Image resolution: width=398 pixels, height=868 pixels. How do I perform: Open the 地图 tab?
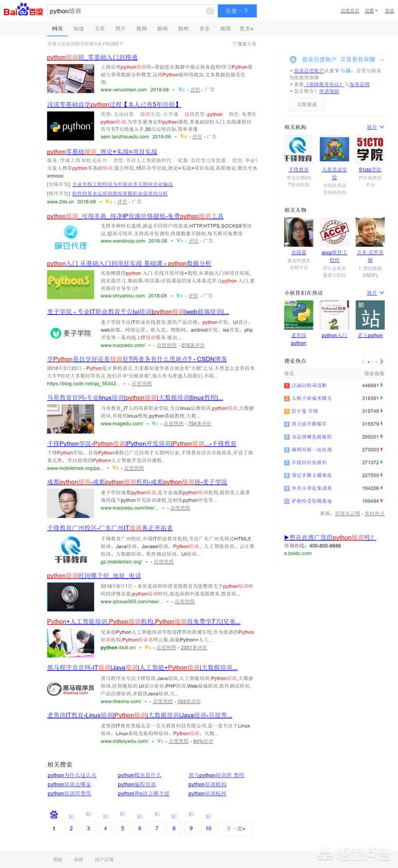click(225, 29)
